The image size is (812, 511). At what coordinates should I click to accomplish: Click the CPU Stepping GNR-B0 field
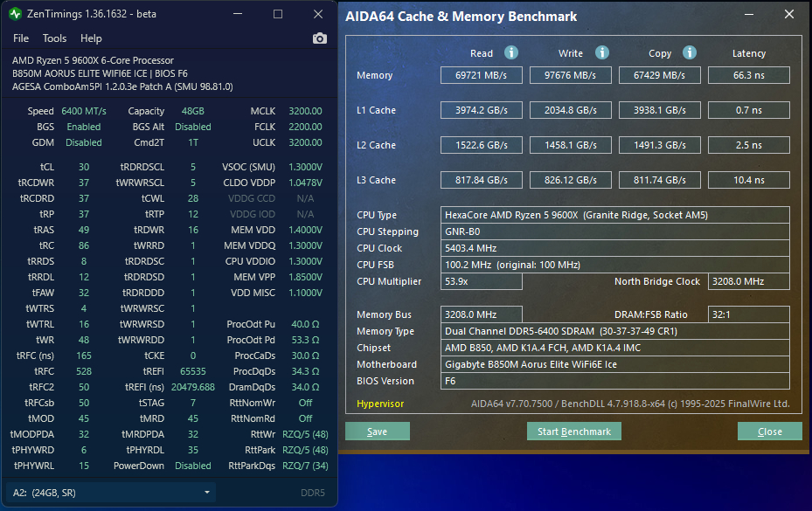pyautogui.click(x=615, y=231)
